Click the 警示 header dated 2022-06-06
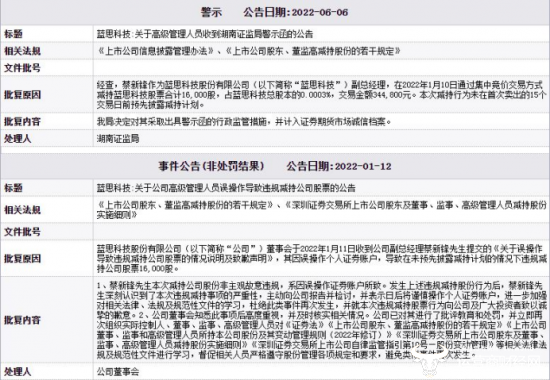 (x=275, y=13)
